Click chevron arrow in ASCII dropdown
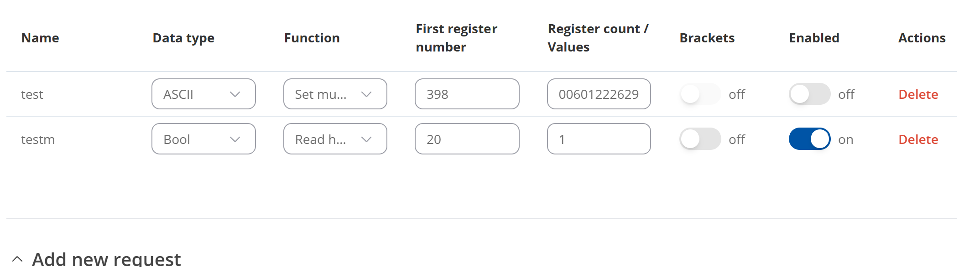Screen dimensions: 980x267 click(x=235, y=94)
